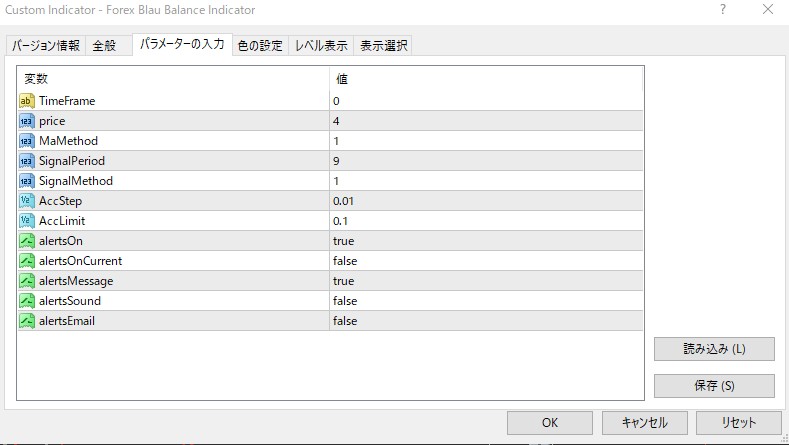Click the alertsEmail boolean type icon
789x445 pixels.
coord(27,321)
